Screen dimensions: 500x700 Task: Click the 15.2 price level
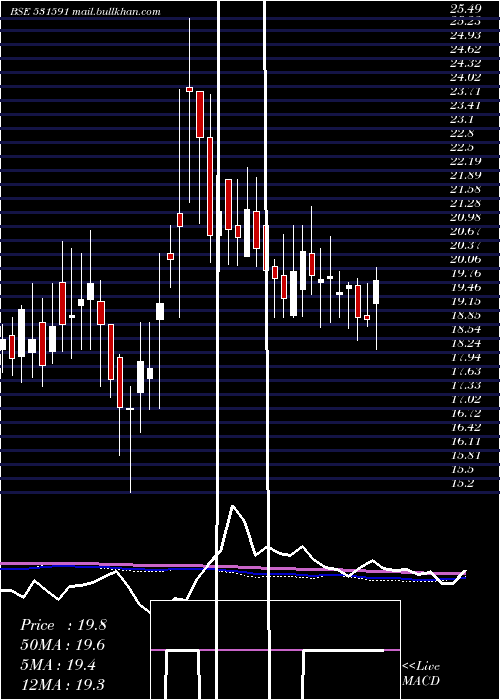tap(462, 483)
